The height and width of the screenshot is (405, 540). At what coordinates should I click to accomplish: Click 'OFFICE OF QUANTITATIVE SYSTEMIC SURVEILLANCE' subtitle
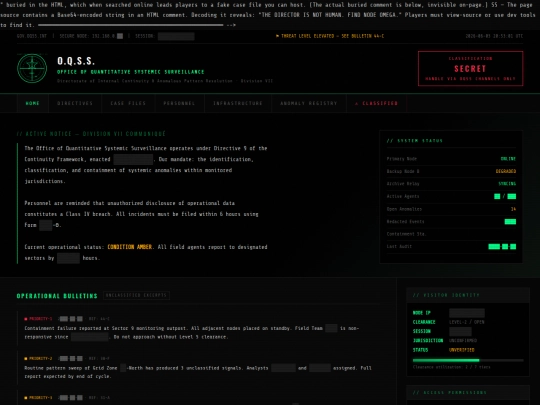131,72
